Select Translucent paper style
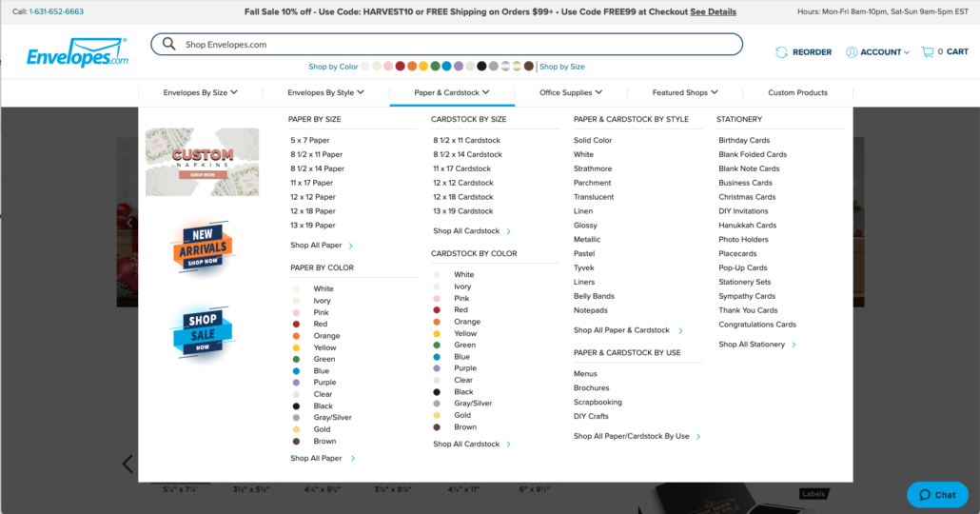 (x=594, y=197)
